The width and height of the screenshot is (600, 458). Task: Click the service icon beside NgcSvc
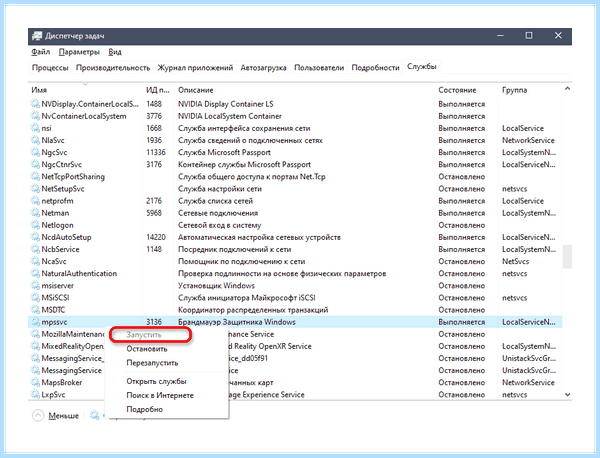point(35,152)
